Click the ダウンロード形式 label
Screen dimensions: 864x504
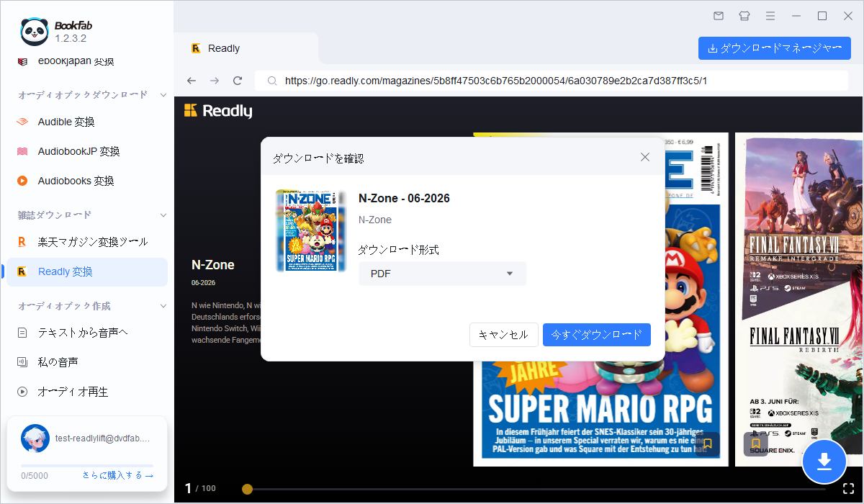pyautogui.click(x=398, y=250)
